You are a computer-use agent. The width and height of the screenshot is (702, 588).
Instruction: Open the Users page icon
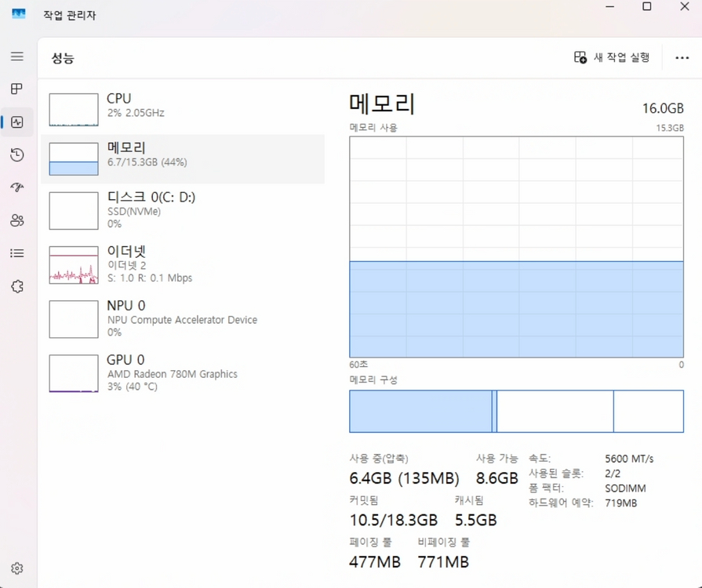coord(17,220)
